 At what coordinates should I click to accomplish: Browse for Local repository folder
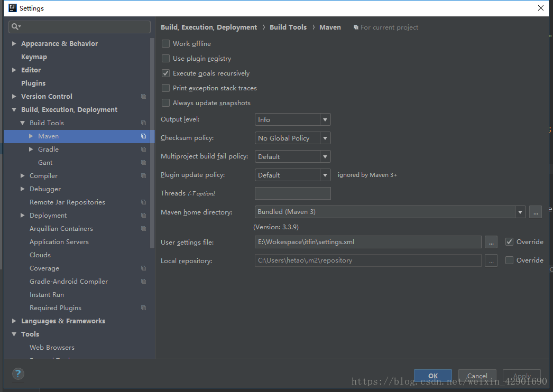coord(491,260)
